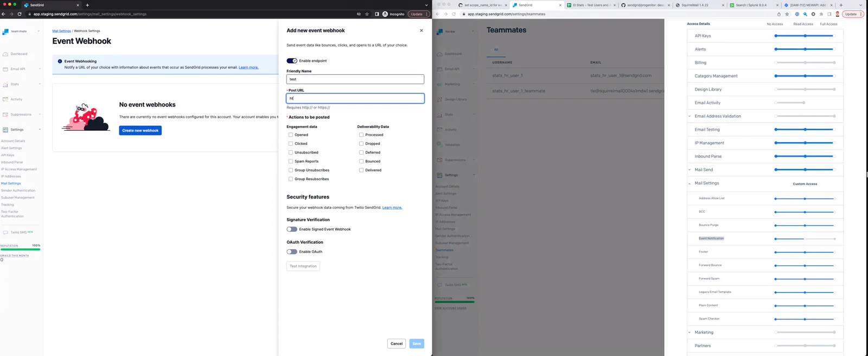The width and height of the screenshot is (868, 356).
Task: Open Marketing icon in right window sidebar
Action: [x=439, y=84]
